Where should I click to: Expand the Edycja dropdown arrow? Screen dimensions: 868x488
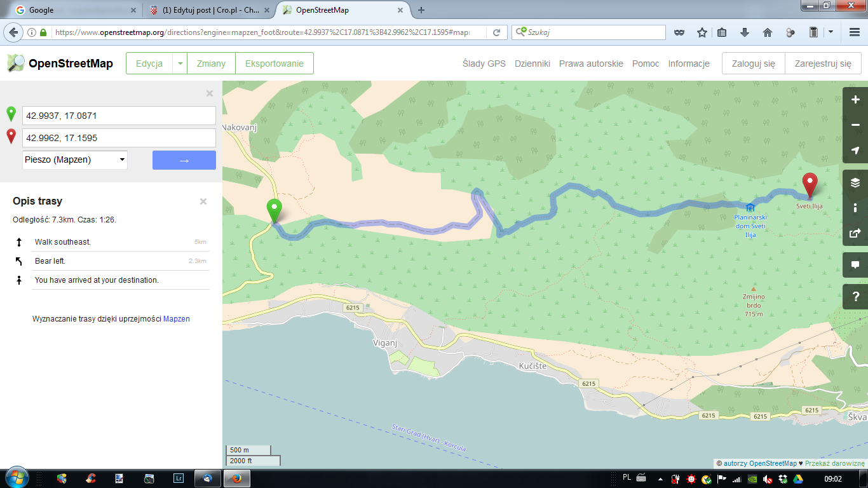(x=180, y=64)
